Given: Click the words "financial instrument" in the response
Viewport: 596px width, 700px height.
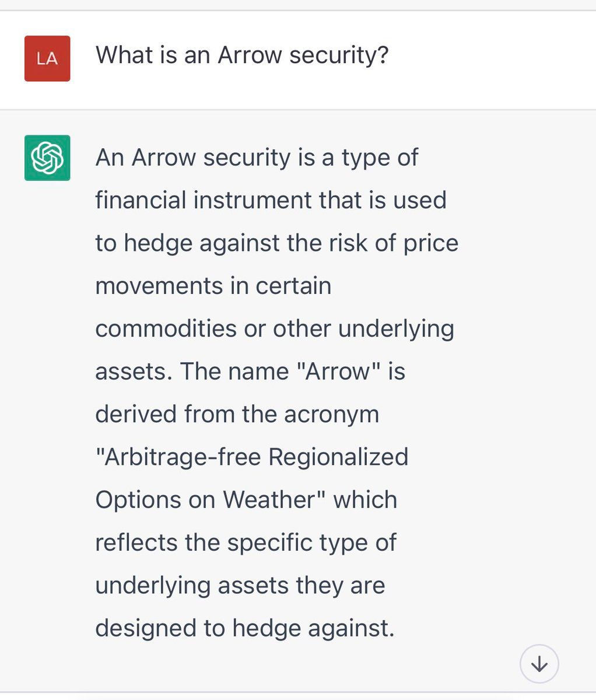Looking at the screenshot, I should [x=201, y=200].
